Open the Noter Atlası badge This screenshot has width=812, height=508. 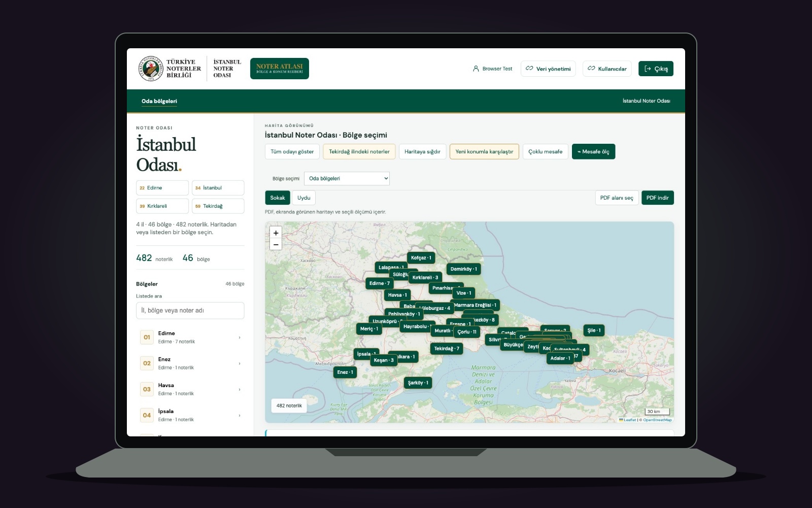tap(280, 69)
